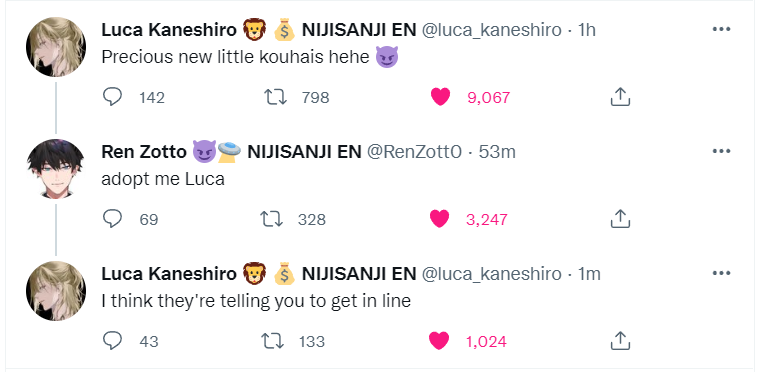Retweet the "get in line" tweet
Viewport: 761px width, 372px height.
272,341
